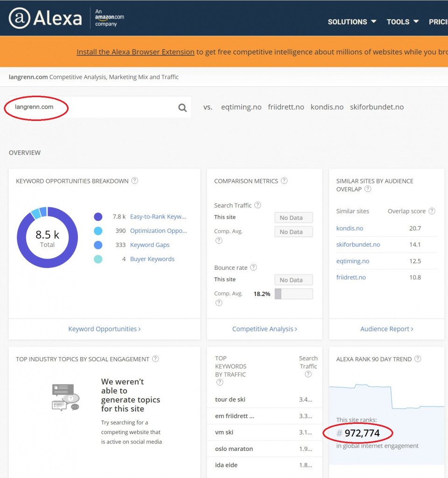The width and height of the screenshot is (448, 478).
Task: Click the 'ida eide' keyword row
Action: coord(264,465)
